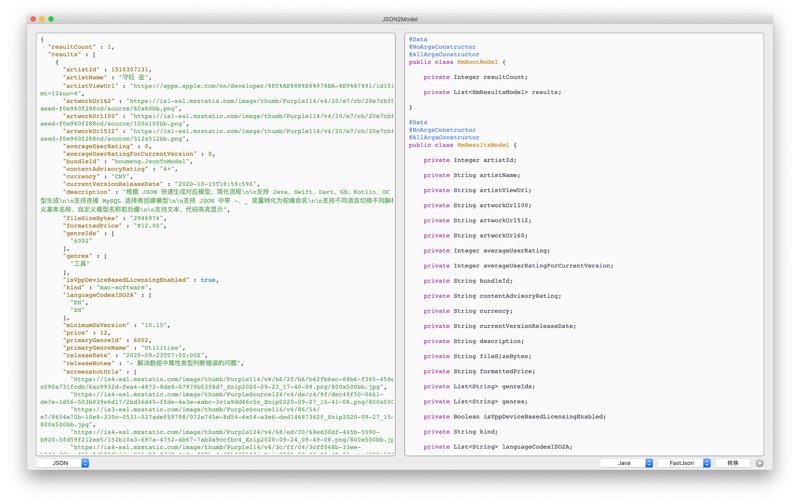800x500 pixels.
Task: Click "private String kind;" code line
Action: 461,432
